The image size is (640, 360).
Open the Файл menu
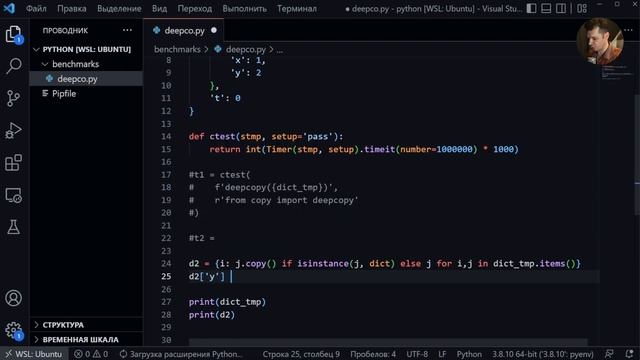tap(36, 9)
